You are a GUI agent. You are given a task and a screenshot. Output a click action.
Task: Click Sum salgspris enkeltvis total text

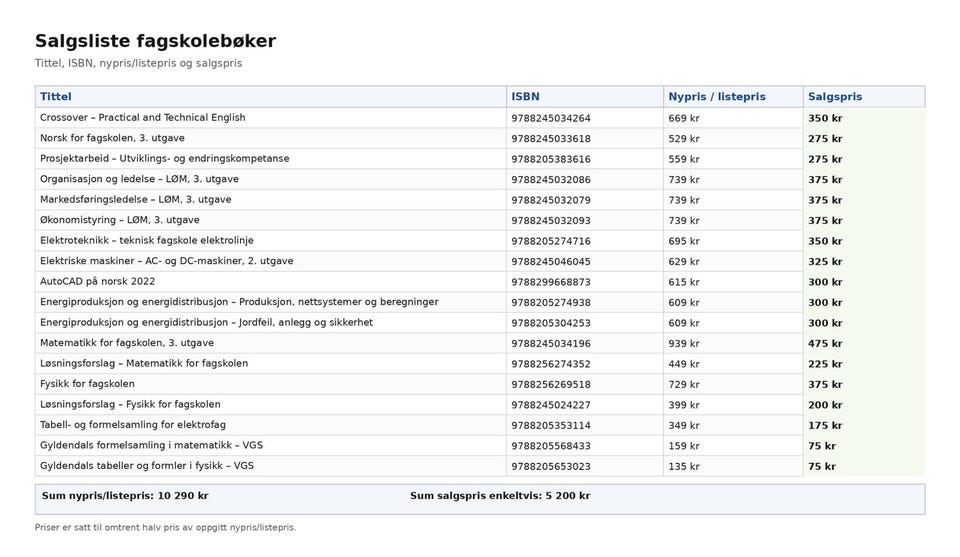(x=500, y=496)
